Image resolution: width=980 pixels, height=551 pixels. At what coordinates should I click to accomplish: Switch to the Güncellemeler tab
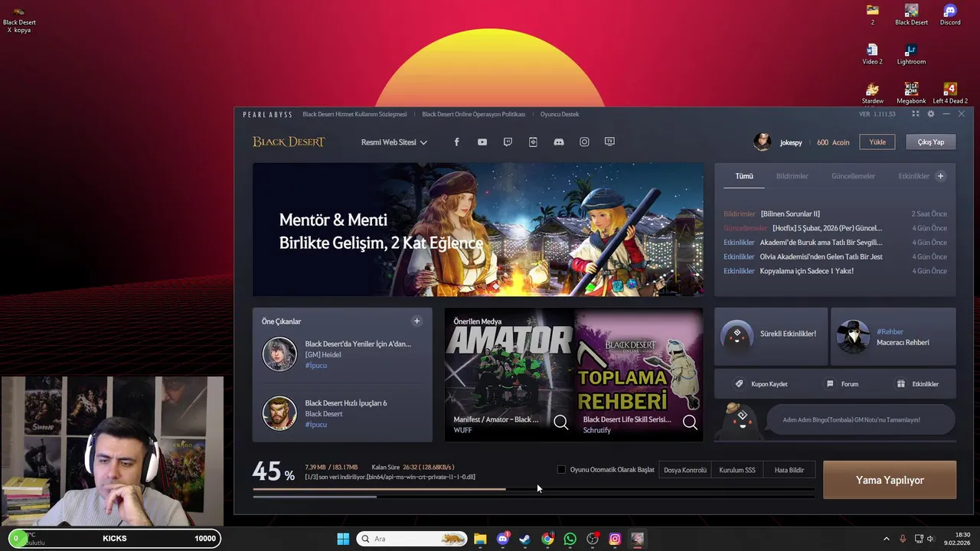(x=853, y=176)
